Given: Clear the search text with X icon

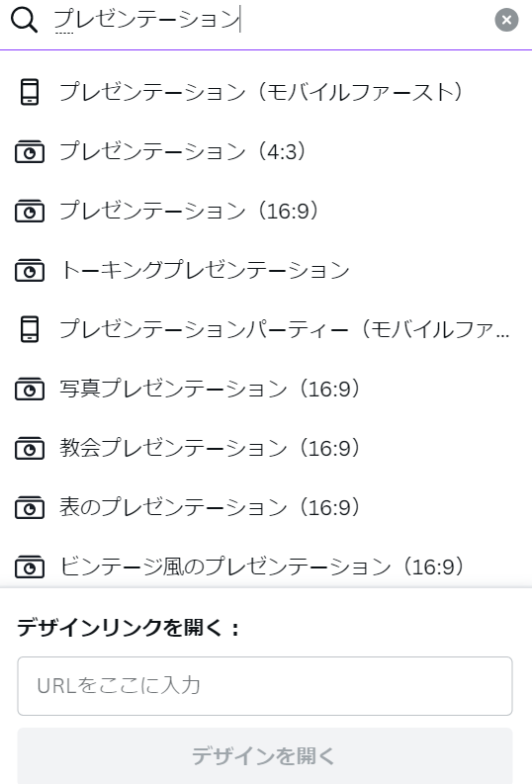Looking at the screenshot, I should click(x=506, y=20).
